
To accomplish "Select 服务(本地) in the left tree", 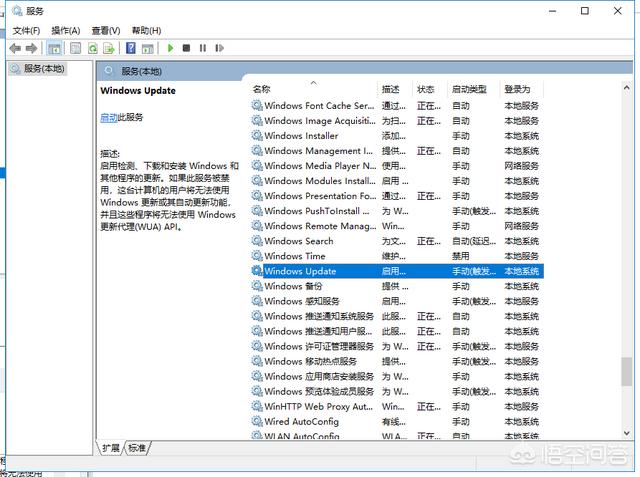I will tap(38, 69).
